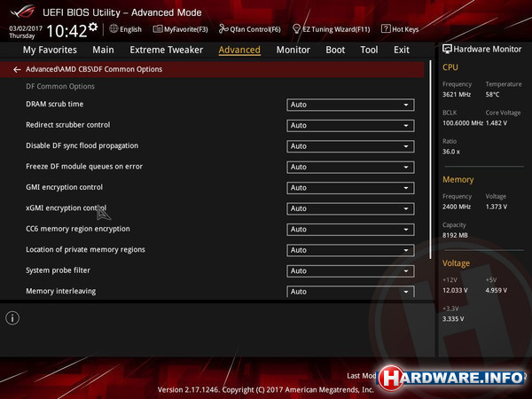Switch to the Main tab
This screenshot has width=532, height=399.
click(103, 50)
